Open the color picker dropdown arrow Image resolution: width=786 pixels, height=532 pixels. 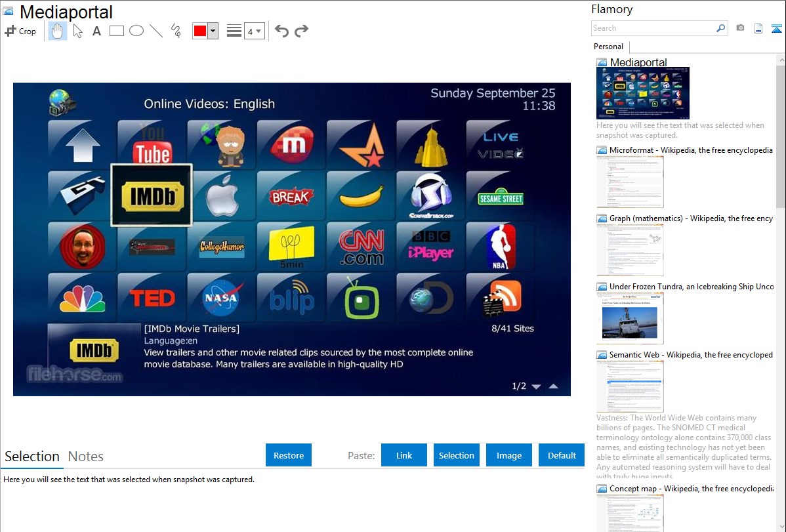tap(213, 31)
